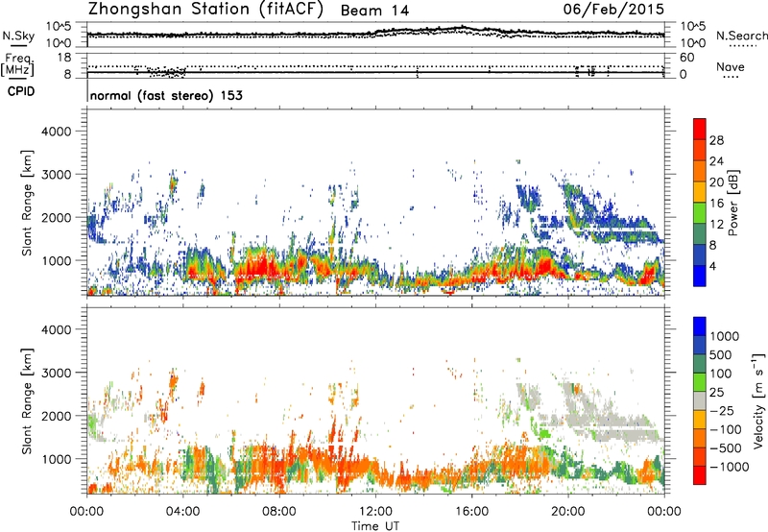Screen dimensions: 768x532
Task: Click 'normal (fast stereo) 153' text
Action: point(166,95)
